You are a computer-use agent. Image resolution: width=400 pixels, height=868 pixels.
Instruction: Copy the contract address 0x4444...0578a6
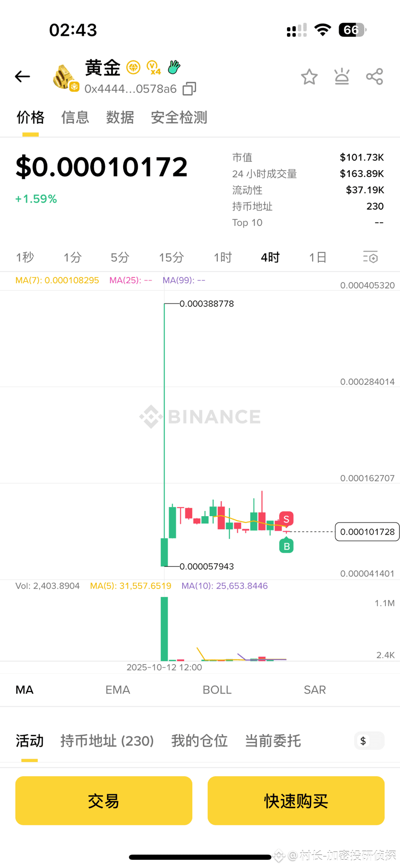[189, 88]
